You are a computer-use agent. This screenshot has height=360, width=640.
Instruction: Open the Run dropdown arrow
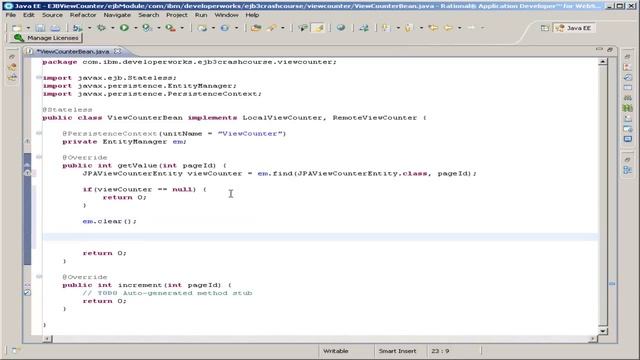pyautogui.click(x=136, y=28)
